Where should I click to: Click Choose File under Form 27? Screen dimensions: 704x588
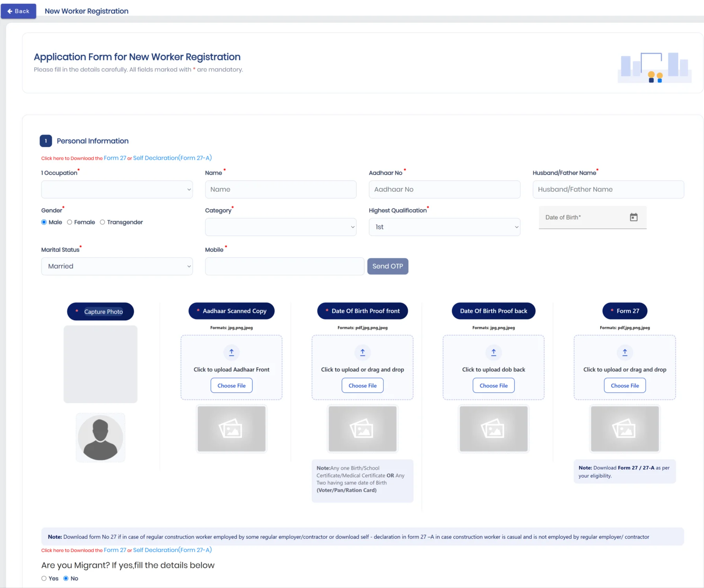625,385
